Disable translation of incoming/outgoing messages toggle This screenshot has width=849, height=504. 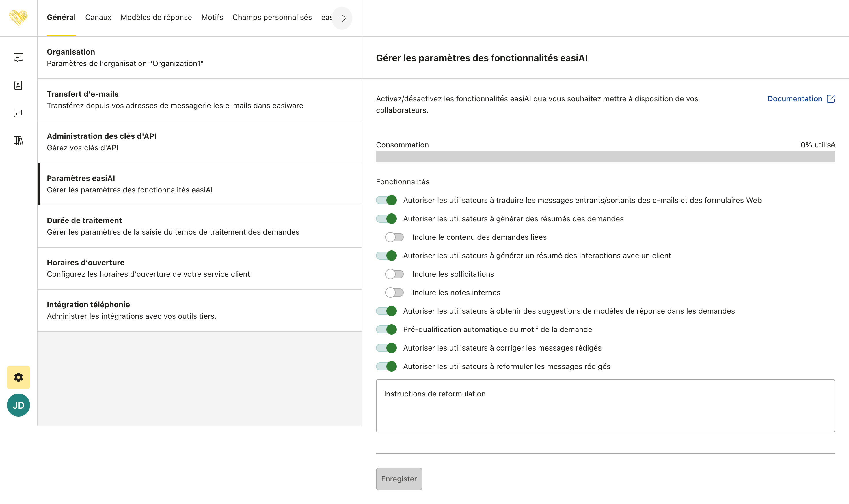point(386,201)
